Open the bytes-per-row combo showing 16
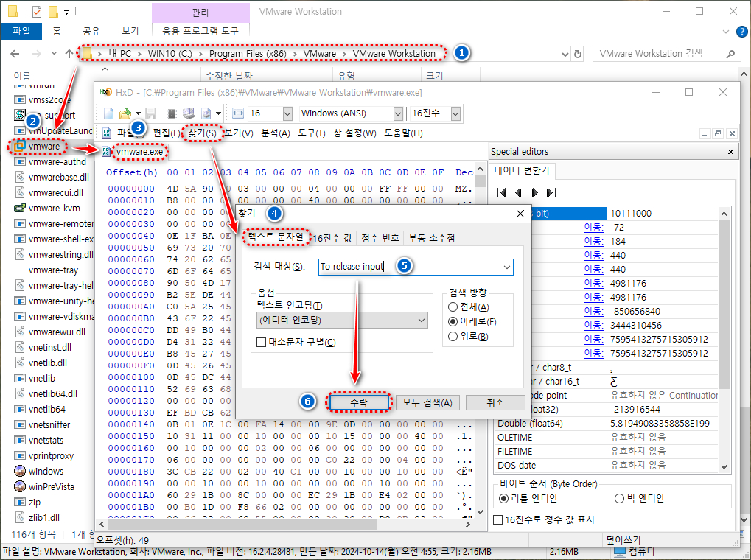Viewport: 751px width, 560px height. [287, 113]
